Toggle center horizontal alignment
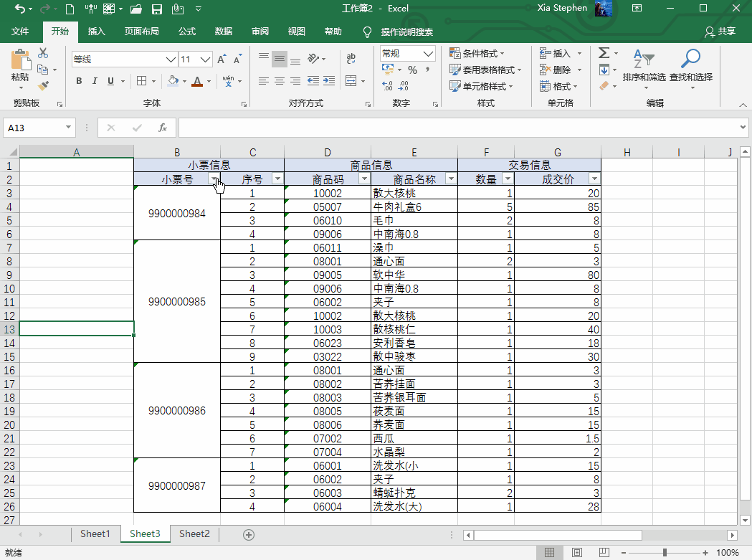 tap(279, 80)
